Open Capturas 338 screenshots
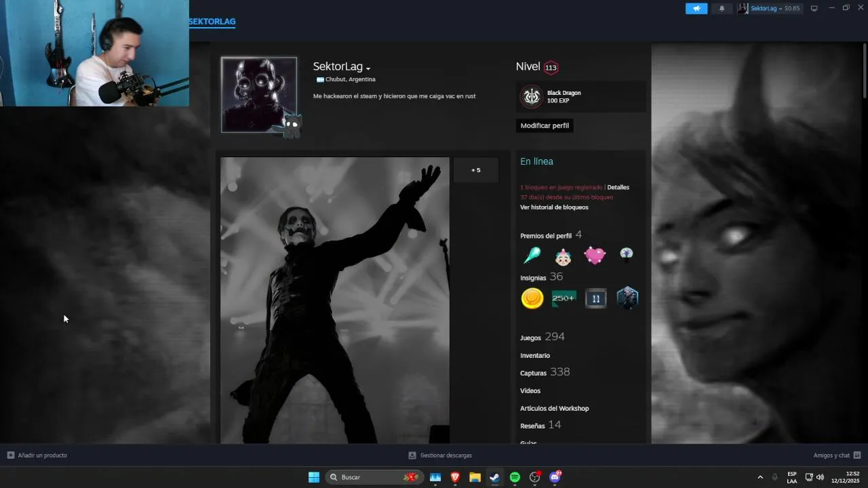The width and height of the screenshot is (868, 488). [545, 372]
